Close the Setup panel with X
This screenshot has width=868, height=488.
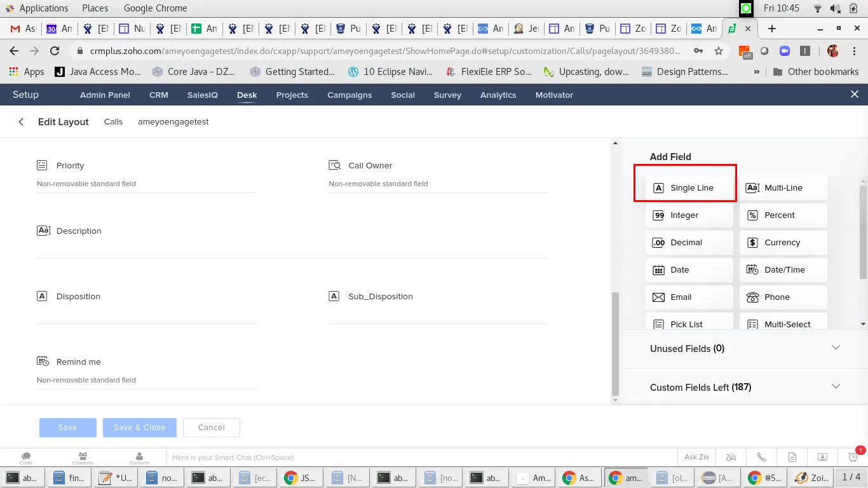(x=855, y=94)
